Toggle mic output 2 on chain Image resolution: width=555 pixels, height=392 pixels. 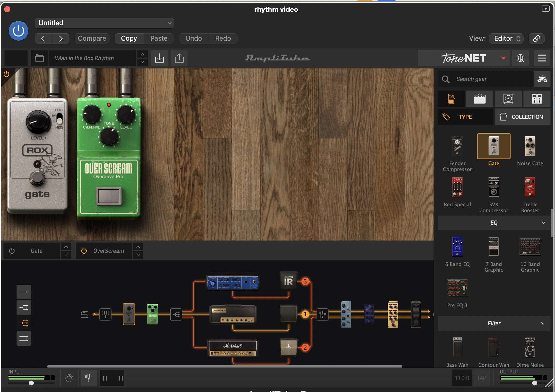305,348
